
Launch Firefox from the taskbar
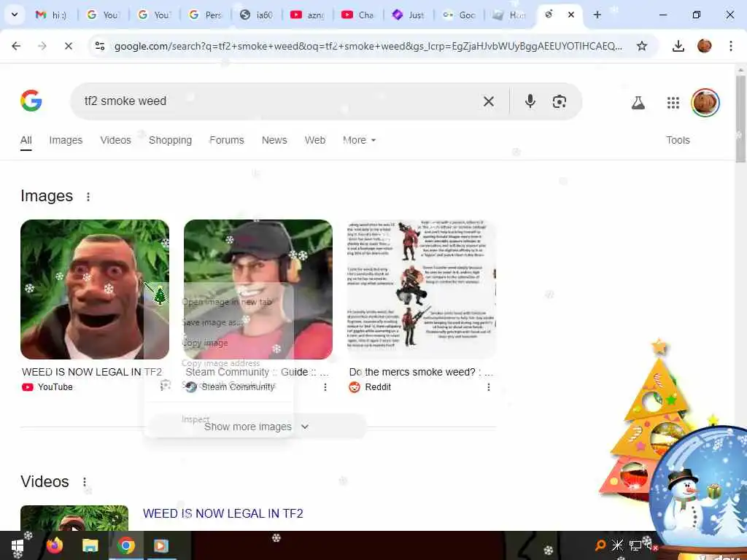tap(54, 545)
